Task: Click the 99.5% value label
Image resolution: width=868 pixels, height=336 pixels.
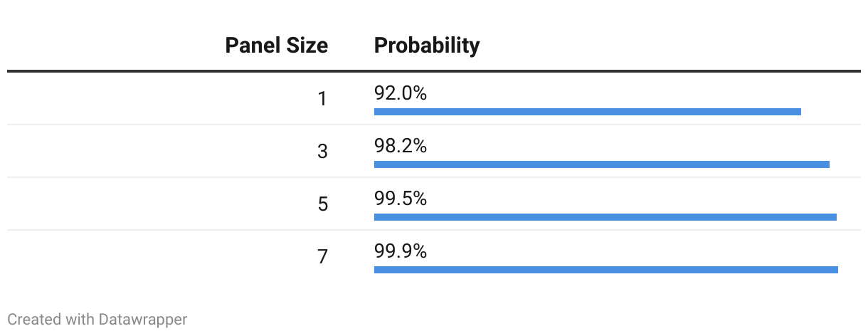Action: tap(401, 199)
